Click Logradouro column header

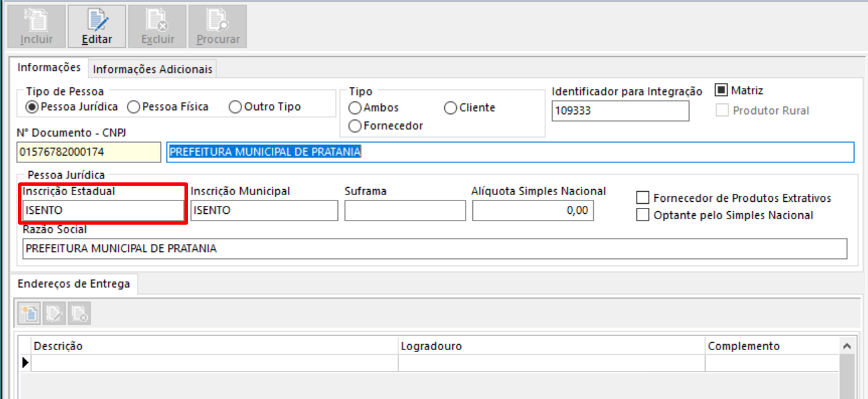click(x=551, y=346)
